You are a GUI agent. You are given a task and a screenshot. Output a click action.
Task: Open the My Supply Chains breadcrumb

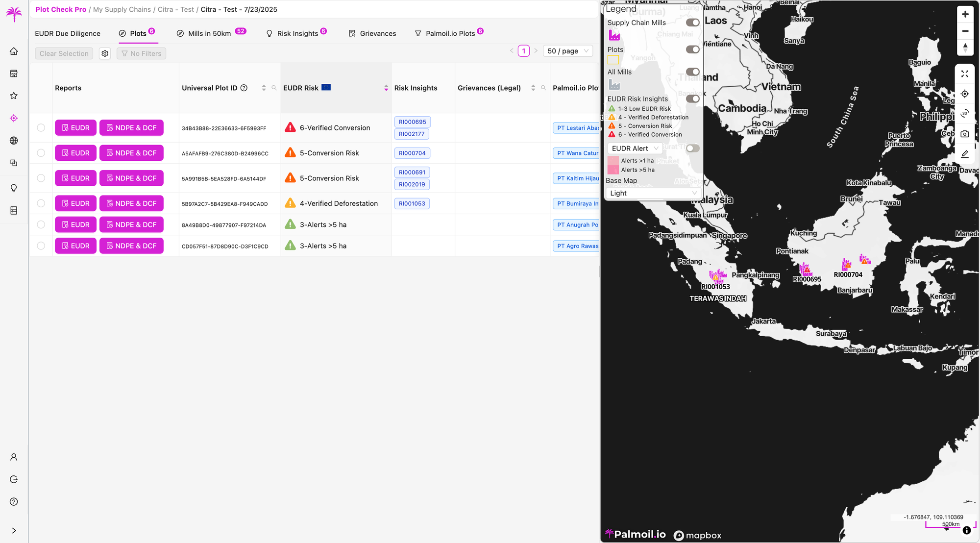tap(122, 9)
